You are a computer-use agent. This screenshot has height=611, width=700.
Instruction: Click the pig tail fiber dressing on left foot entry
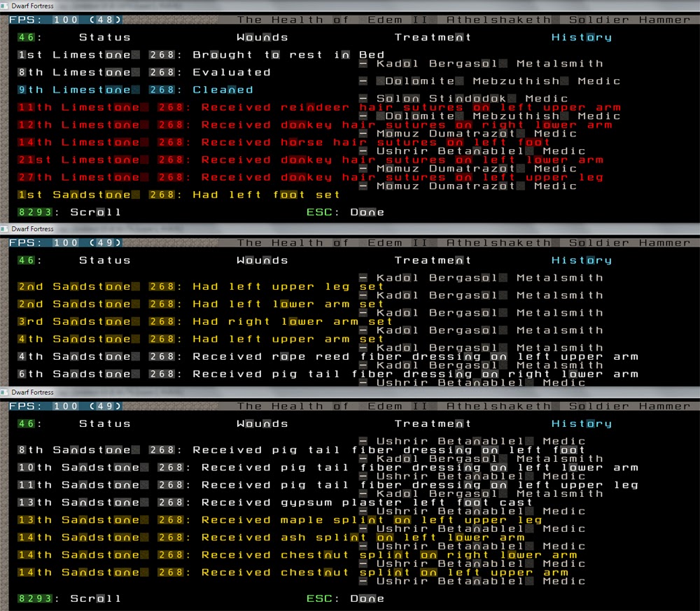pyautogui.click(x=301, y=450)
